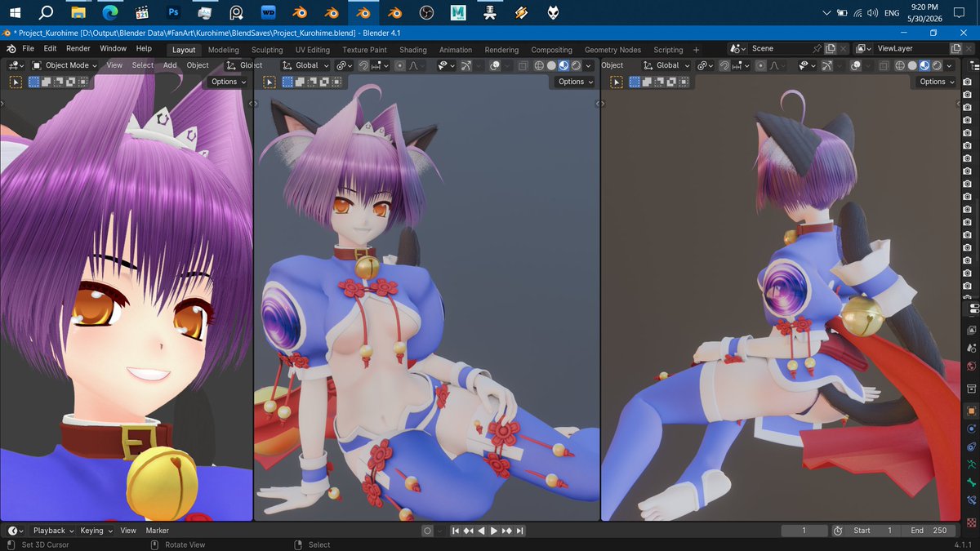
Task: Click the overlays icon in right viewport header
Action: (855, 65)
